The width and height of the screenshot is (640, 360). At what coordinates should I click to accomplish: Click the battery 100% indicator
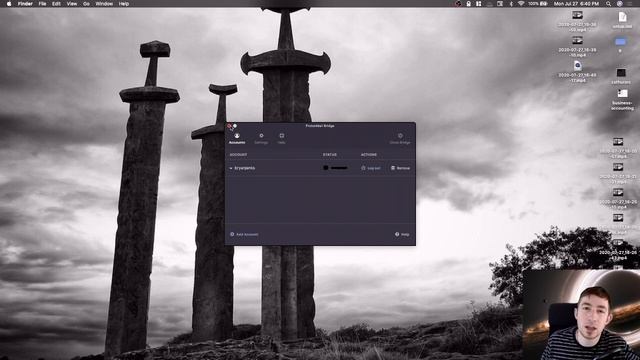click(x=538, y=4)
